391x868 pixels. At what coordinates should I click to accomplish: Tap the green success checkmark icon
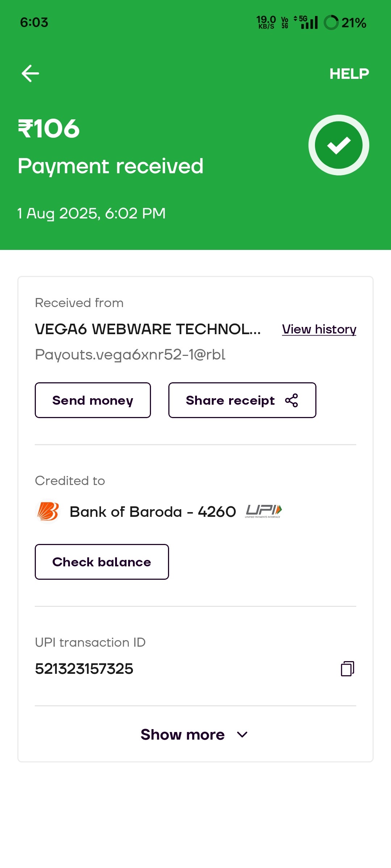(x=339, y=145)
